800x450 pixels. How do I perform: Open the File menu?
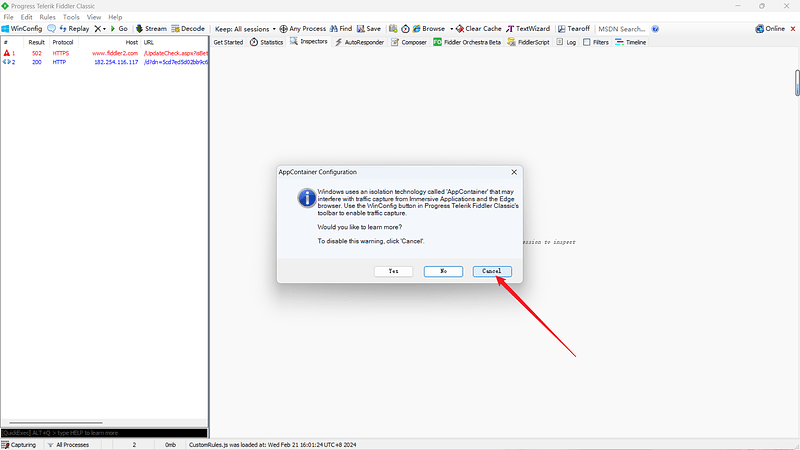tap(9, 17)
